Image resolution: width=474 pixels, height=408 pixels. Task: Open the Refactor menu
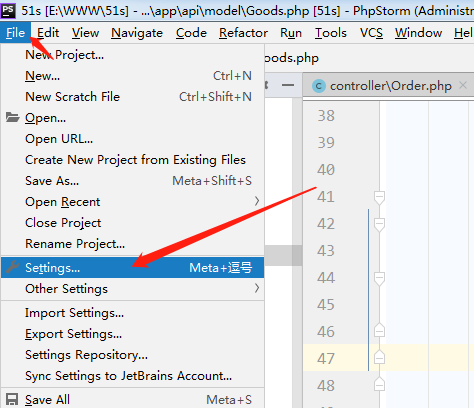[x=243, y=33]
